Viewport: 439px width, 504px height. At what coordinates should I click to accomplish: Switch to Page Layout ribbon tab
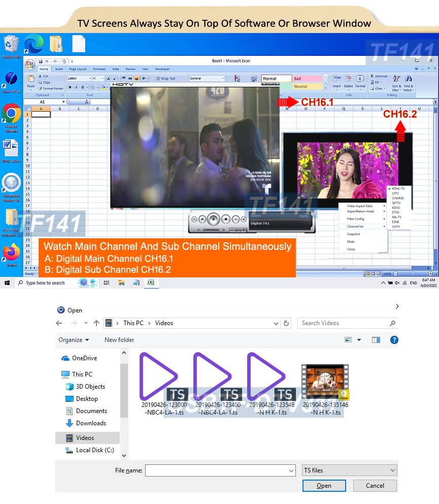point(77,69)
